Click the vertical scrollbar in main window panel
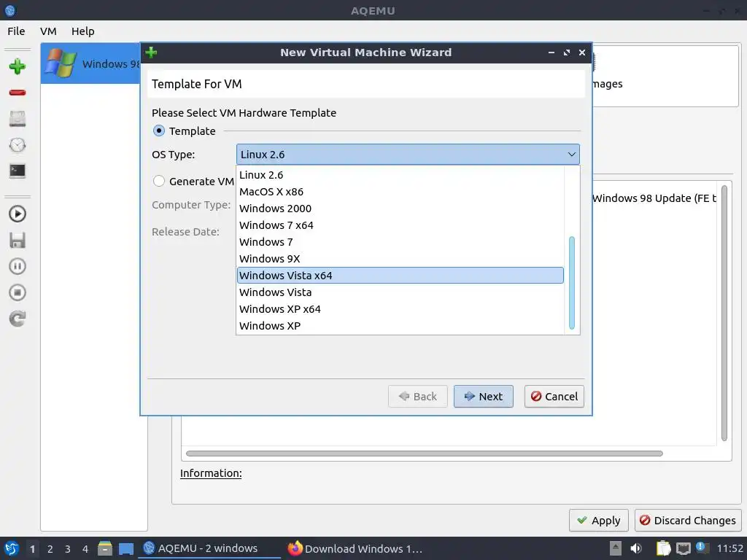 point(724,314)
